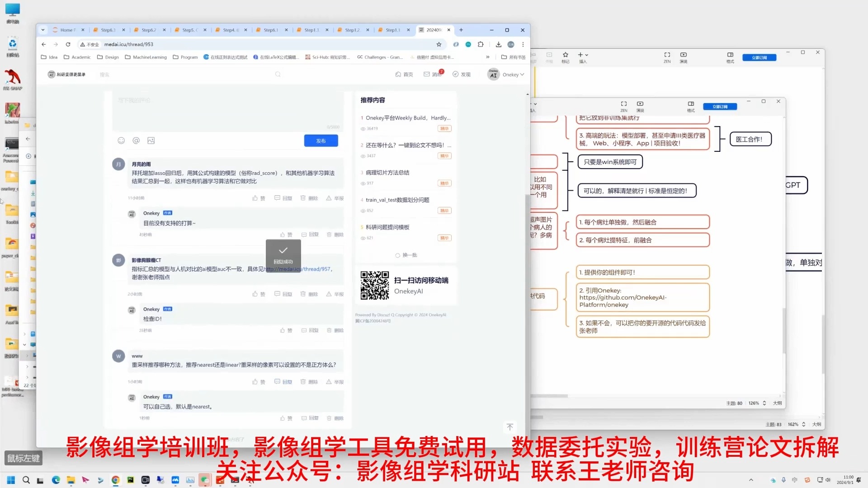This screenshot has height=488, width=868.
Task: Delete www's resampling comment
Action: [309, 382]
